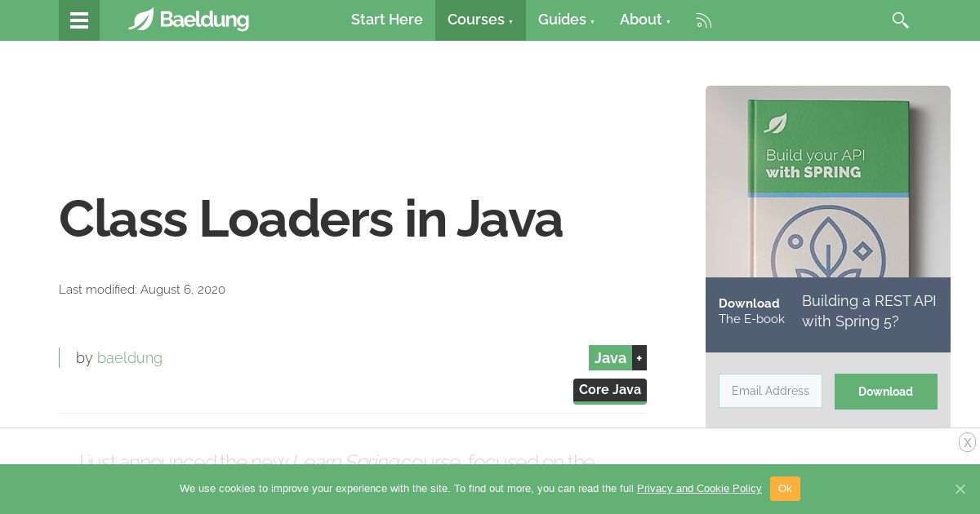
Task: Expand the About dropdown menu
Action: 644,20
